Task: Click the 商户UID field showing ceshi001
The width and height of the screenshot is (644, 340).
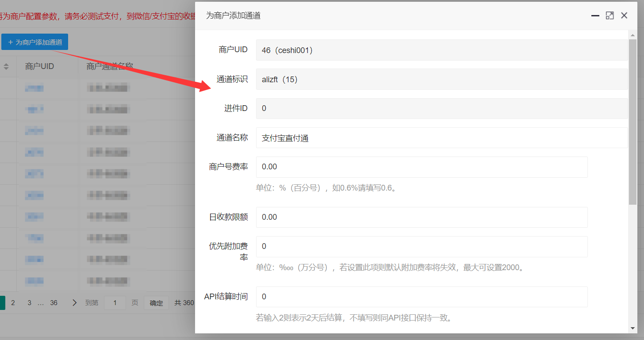Action: click(x=441, y=50)
